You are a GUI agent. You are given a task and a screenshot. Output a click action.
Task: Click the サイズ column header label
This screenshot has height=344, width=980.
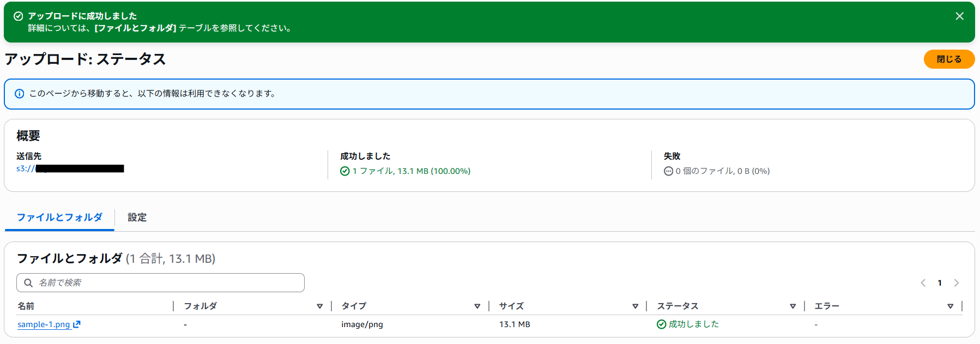(511, 306)
